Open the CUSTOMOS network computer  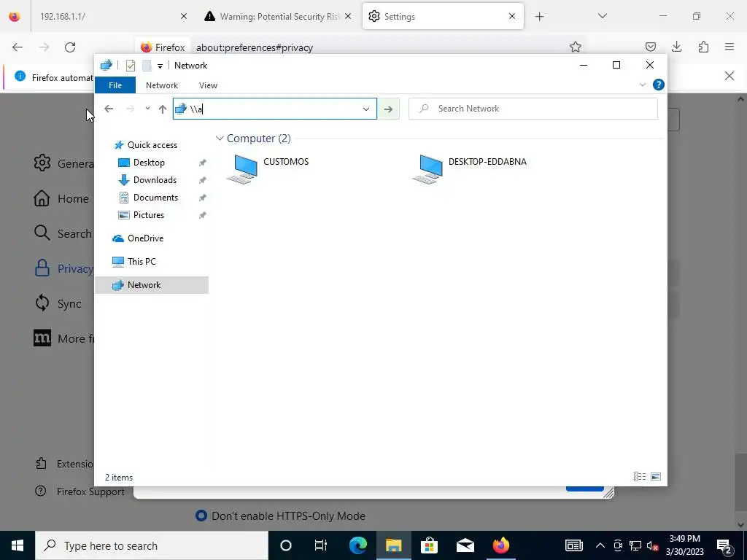coord(268,168)
